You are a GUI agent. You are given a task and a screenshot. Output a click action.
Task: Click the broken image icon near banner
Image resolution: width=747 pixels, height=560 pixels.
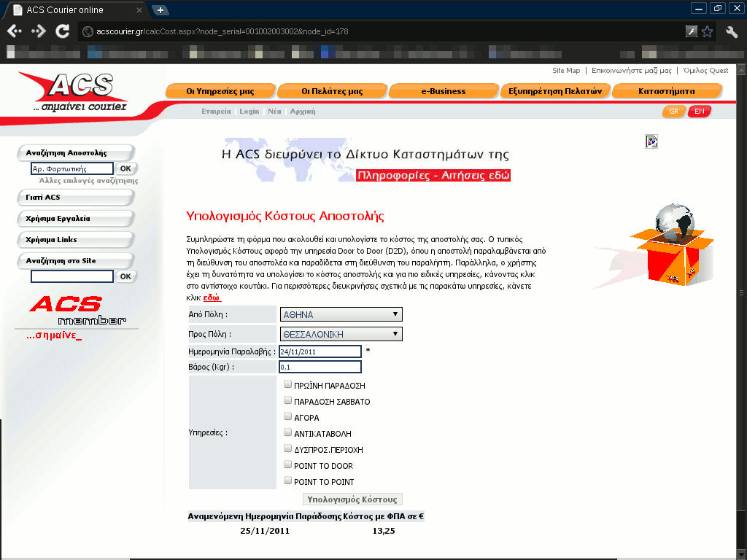pos(651,141)
